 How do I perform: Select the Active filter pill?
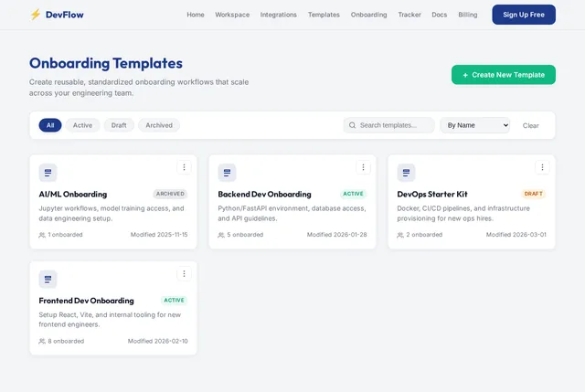(82, 125)
